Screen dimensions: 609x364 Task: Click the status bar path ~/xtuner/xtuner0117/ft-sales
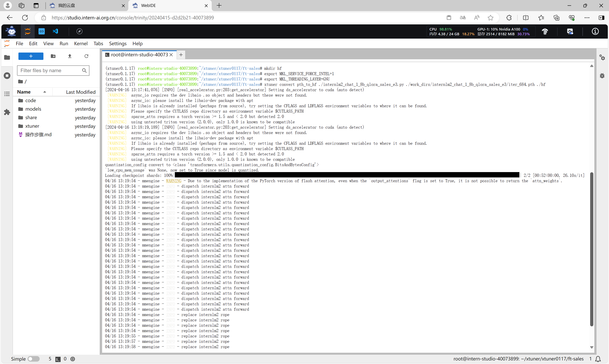click(x=552, y=359)
